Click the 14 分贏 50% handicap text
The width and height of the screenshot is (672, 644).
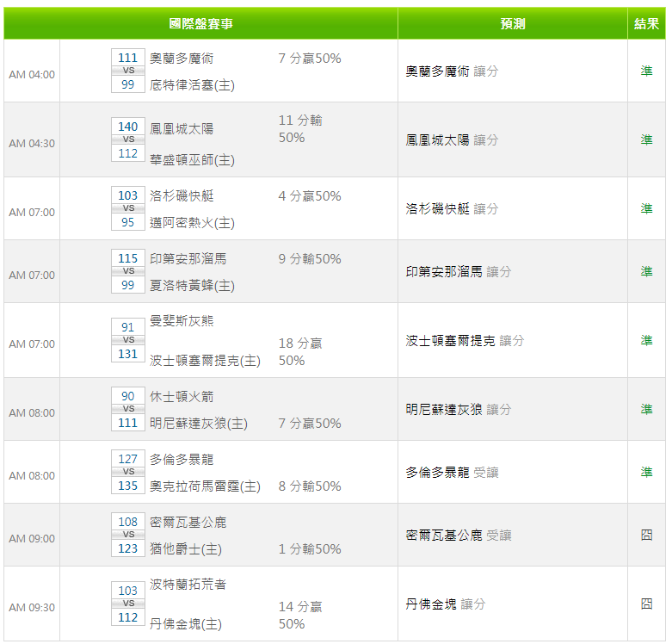click(x=300, y=616)
